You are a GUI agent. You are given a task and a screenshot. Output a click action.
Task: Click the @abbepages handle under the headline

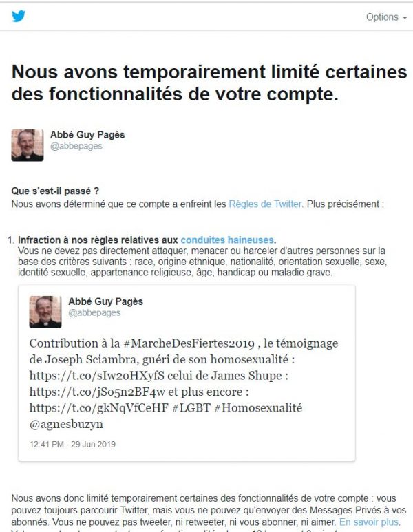tap(76, 146)
